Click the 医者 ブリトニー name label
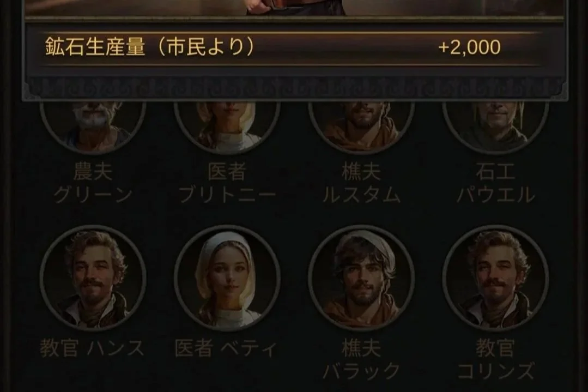The width and height of the screenshot is (588, 392). tap(227, 183)
